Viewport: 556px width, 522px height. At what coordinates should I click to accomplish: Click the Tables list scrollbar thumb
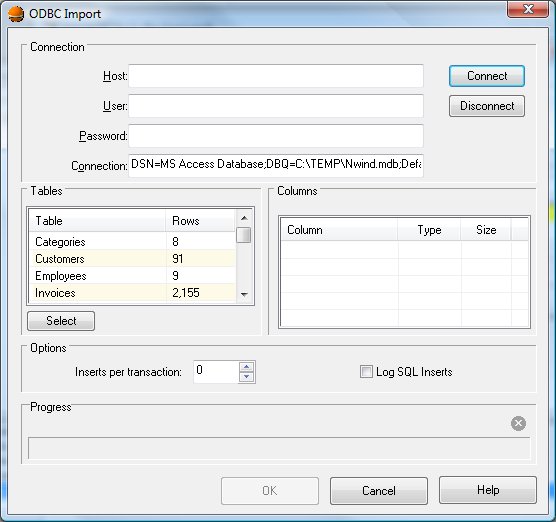(x=244, y=235)
